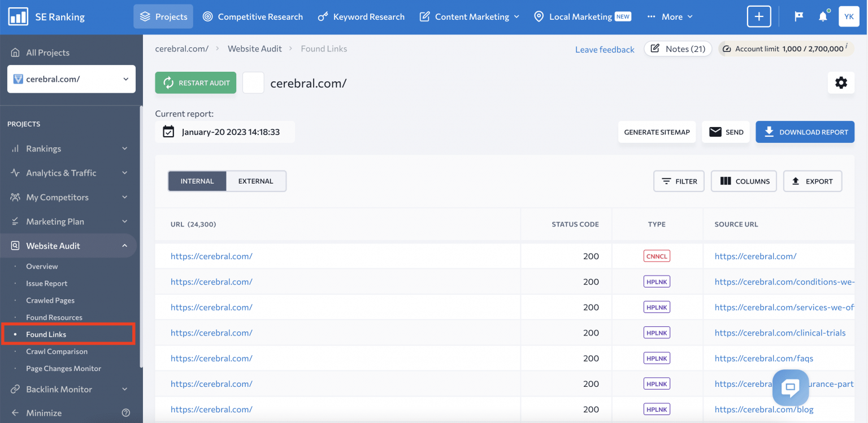
Task: Open the cerebral.com/ project selector dropdown
Action: pos(71,79)
